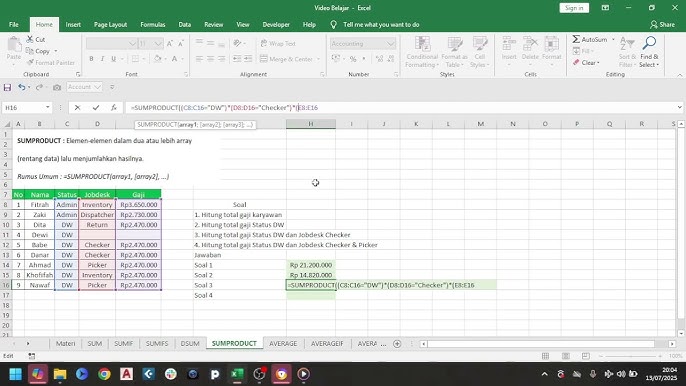The width and height of the screenshot is (686, 386).
Task: Click the Font Color A button
Action: pyautogui.click(x=174, y=59)
